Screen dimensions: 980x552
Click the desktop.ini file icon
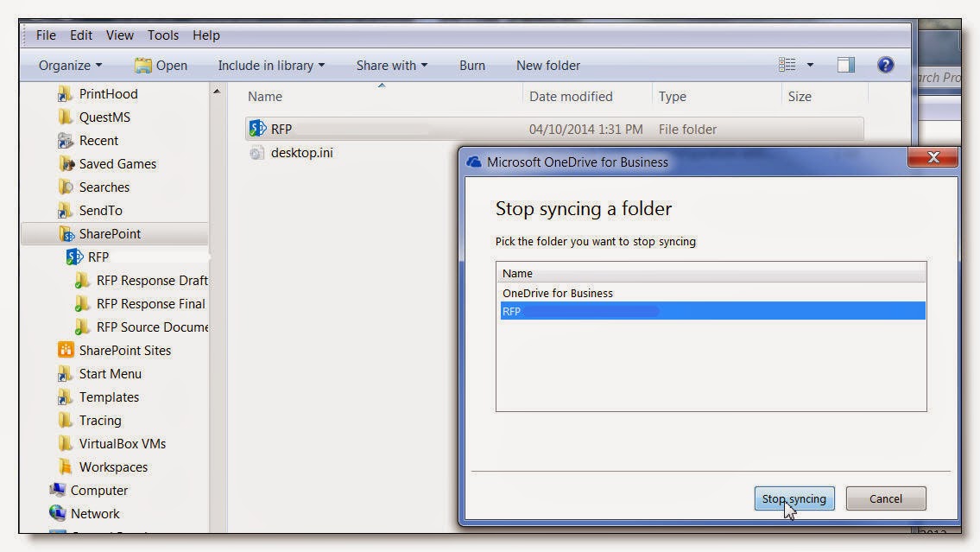(x=257, y=153)
